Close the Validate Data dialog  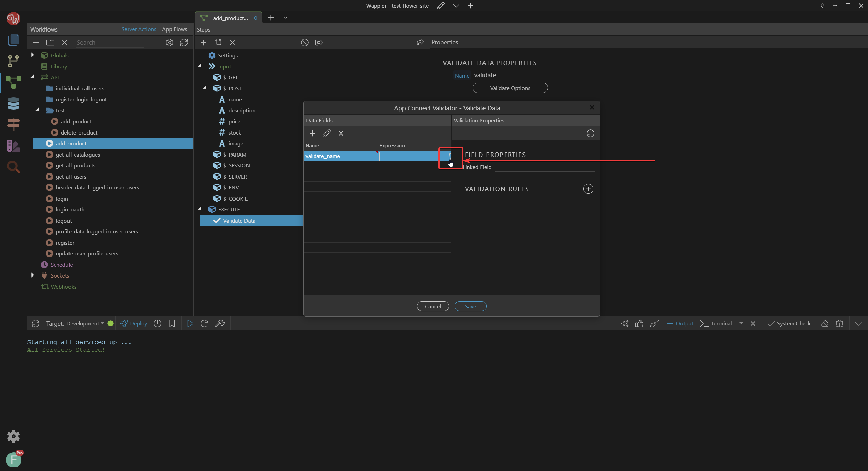[592, 107]
